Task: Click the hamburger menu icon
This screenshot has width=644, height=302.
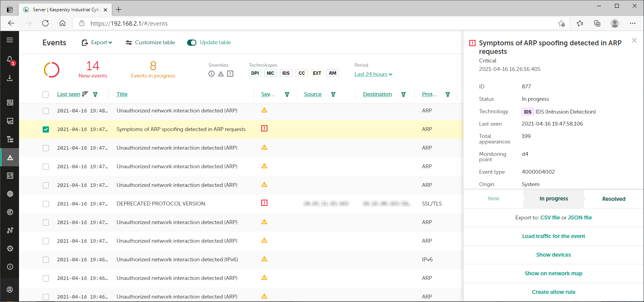Action: [x=10, y=40]
